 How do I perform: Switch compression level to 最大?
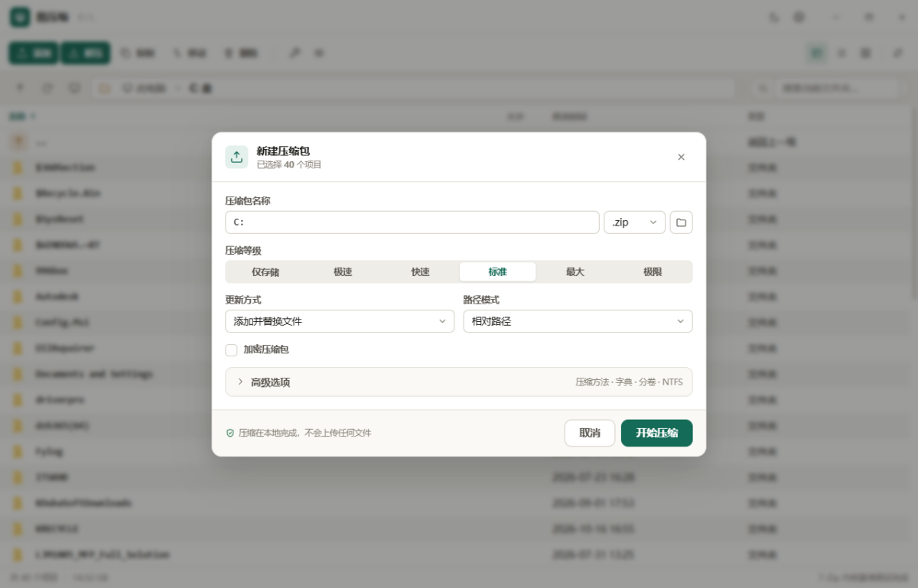(x=575, y=272)
